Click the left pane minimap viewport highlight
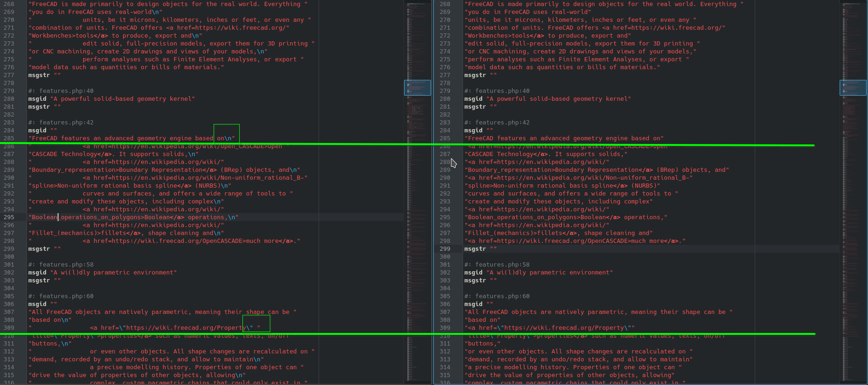Image resolution: width=868 pixels, height=385 pixels. coord(418,88)
